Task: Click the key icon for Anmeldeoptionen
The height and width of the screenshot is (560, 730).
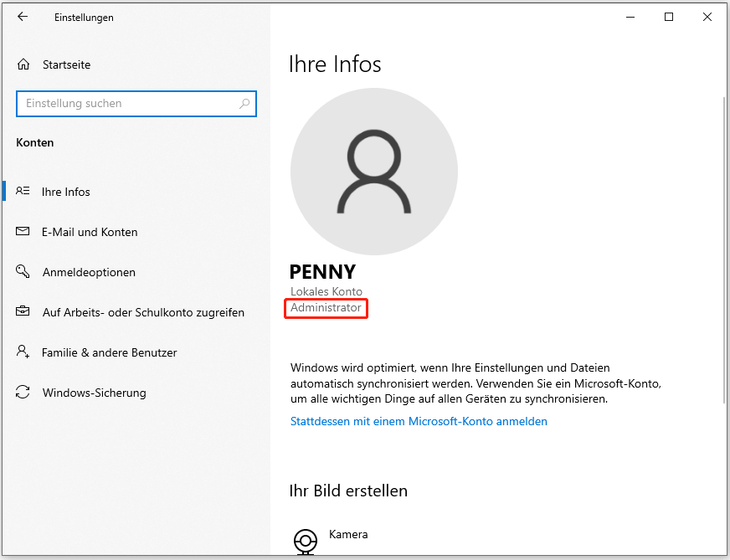Action: coord(23,272)
